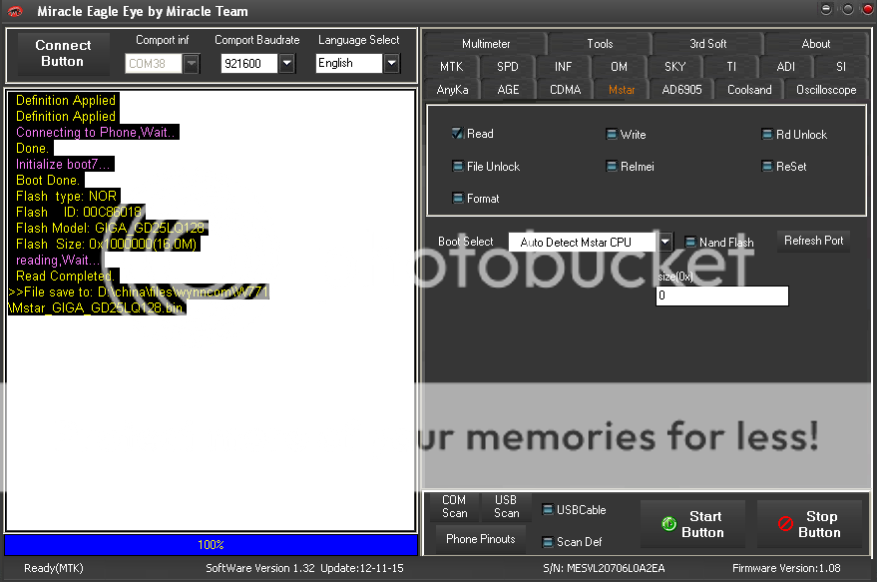
Task: Click the Initialize boot7 log line
Action: pos(63,164)
